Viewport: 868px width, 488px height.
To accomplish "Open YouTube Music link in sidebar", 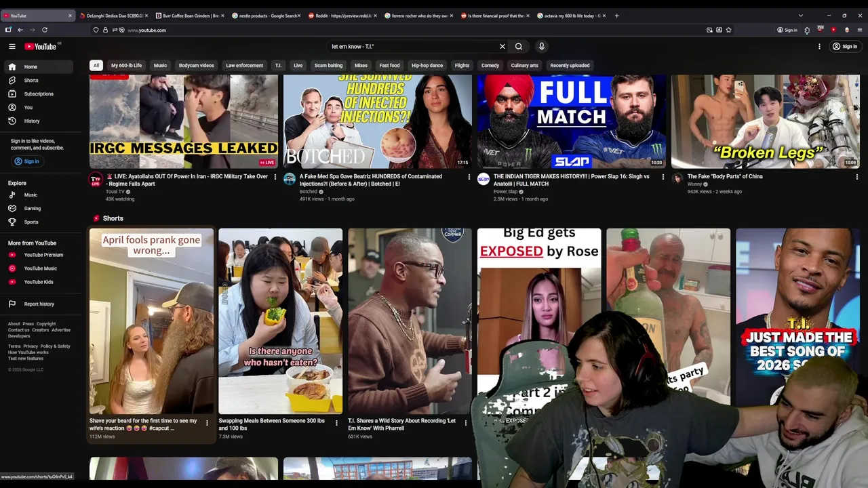I will click(38, 268).
